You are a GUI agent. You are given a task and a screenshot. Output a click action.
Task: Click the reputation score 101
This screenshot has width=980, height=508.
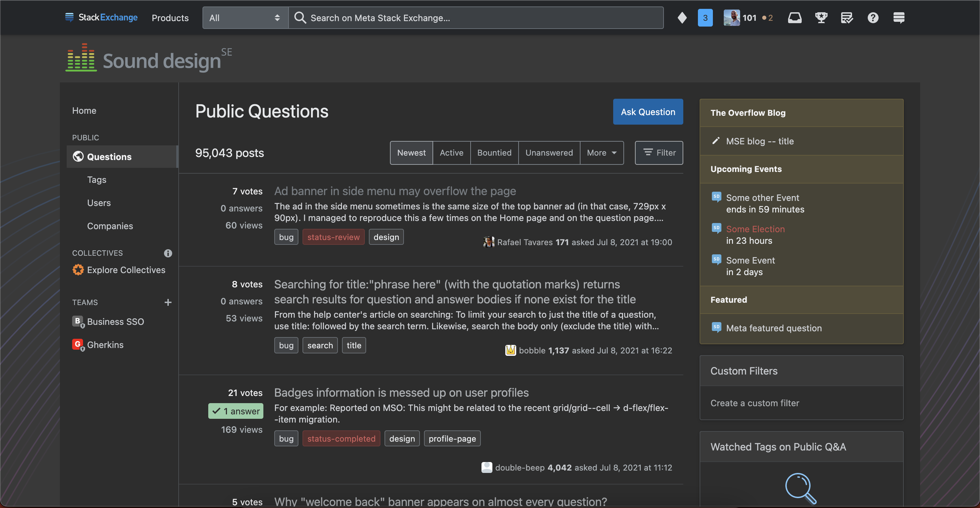(x=749, y=17)
